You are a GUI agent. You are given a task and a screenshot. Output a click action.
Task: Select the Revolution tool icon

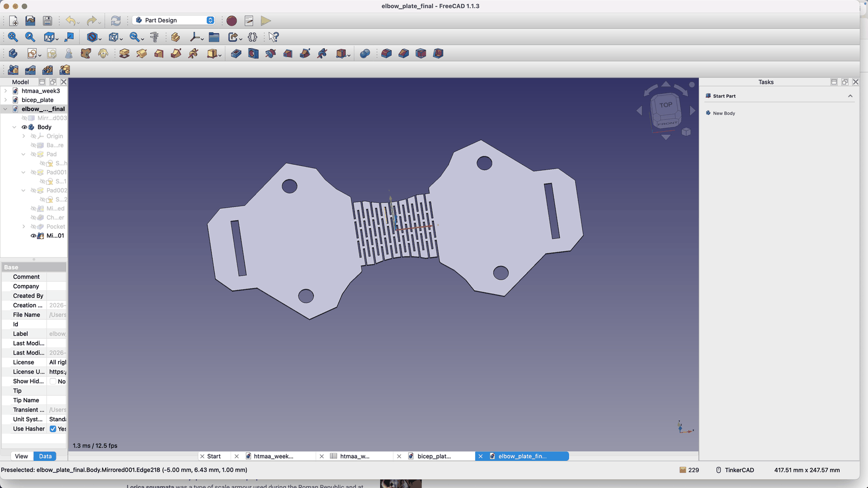(x=142, y=53)
